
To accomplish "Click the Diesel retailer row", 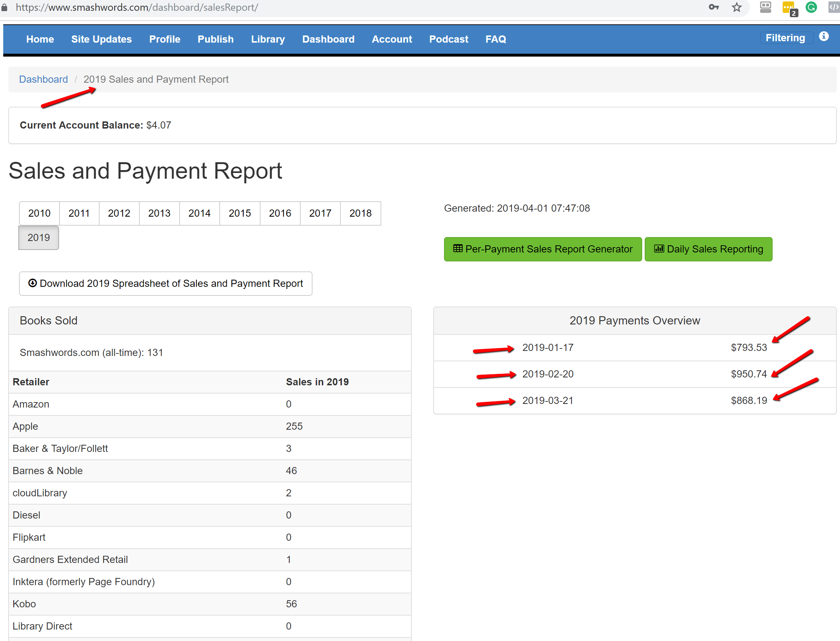I will [210, 515].
